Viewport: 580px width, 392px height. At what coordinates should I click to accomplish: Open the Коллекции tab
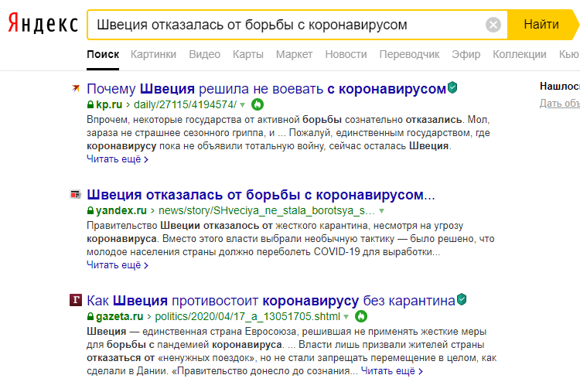(520, 54)
